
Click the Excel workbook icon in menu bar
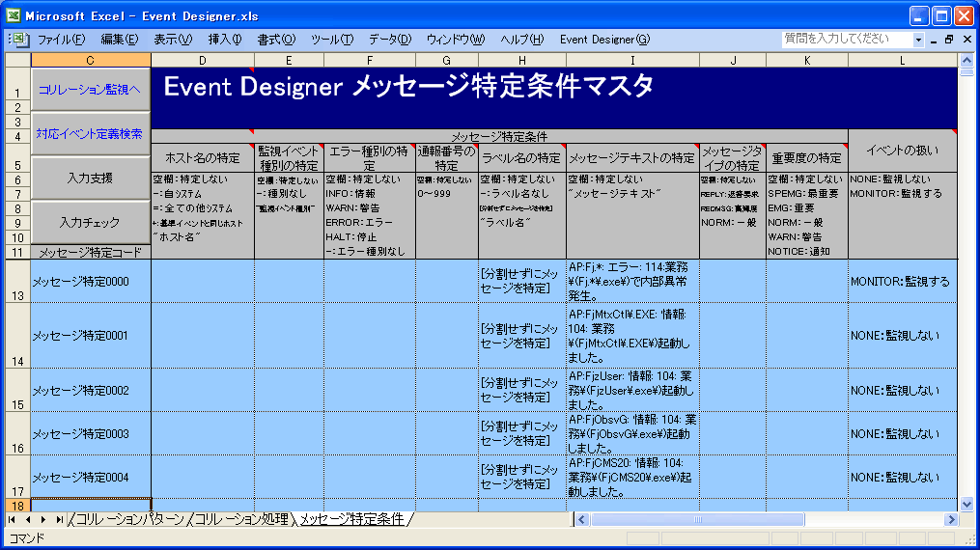click(19, 40)
